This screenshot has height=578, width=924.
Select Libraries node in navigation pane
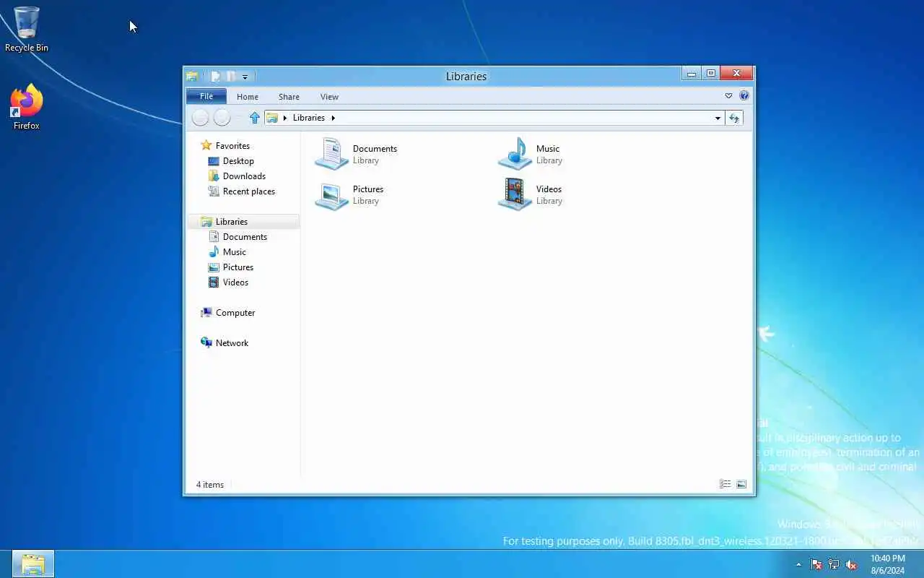coord(243,221)
